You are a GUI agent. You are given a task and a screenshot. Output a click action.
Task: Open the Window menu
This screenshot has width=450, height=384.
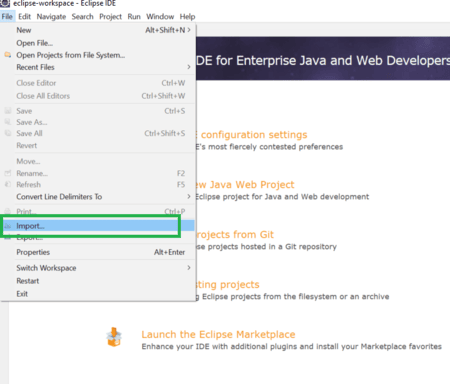point(160,17)
